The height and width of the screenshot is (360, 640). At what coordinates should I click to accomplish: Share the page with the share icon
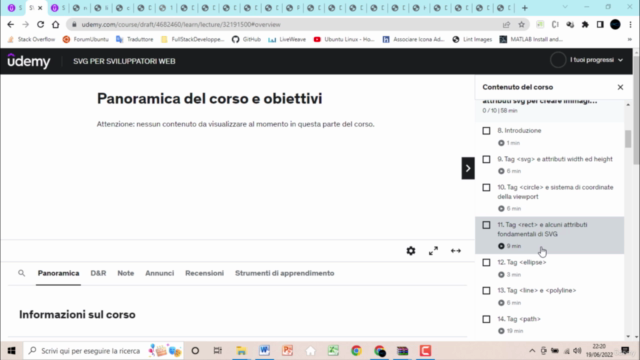point(507,24)
